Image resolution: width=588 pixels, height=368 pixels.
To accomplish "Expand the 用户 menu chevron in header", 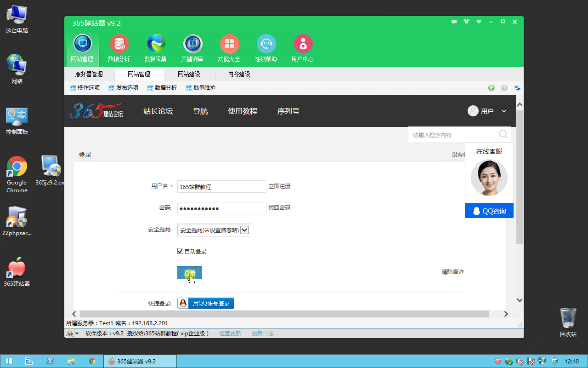I will click(504, 111).
